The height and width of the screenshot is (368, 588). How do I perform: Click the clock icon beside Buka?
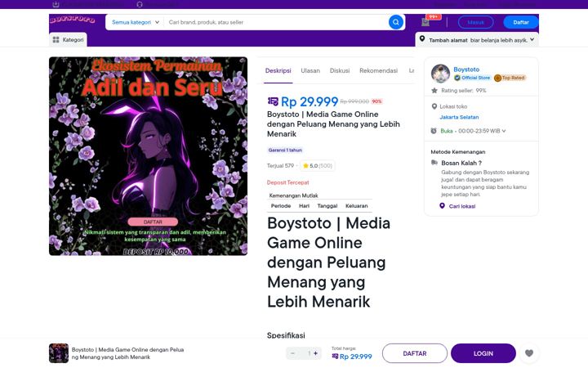(434, 131)
